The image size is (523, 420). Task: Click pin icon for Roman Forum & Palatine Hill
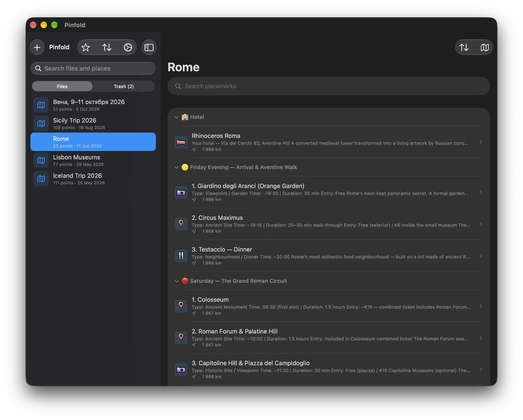(181, 338)
